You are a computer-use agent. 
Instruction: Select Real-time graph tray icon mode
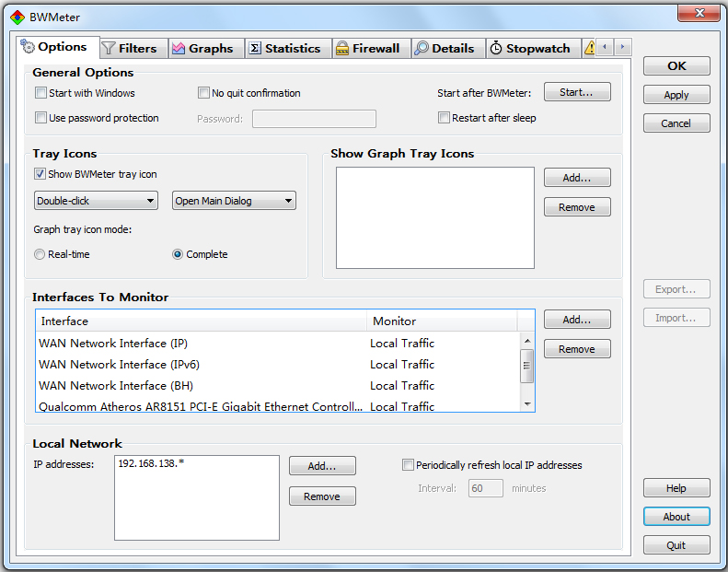(40, 254)
